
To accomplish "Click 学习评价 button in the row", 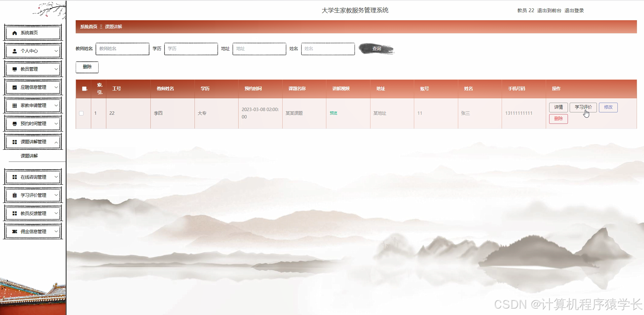I will (x=583, y=107).
